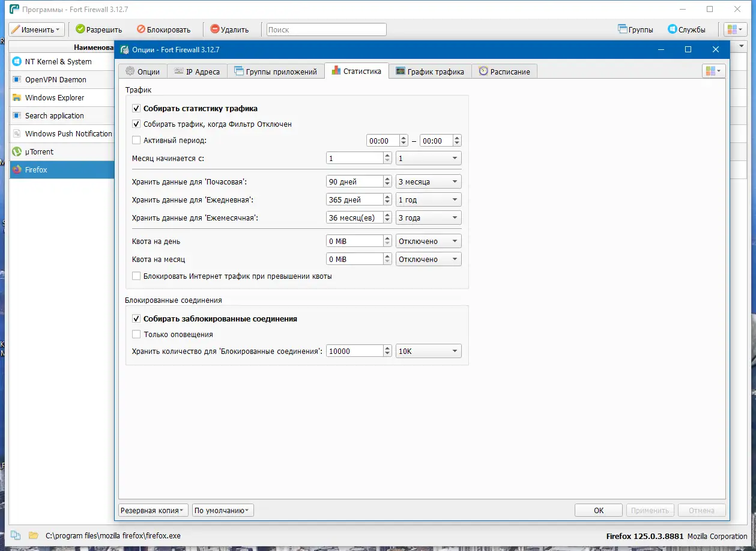The image size is (756, 551).
Task: Select the Windows Push Notification row
Action: [62, 133]
